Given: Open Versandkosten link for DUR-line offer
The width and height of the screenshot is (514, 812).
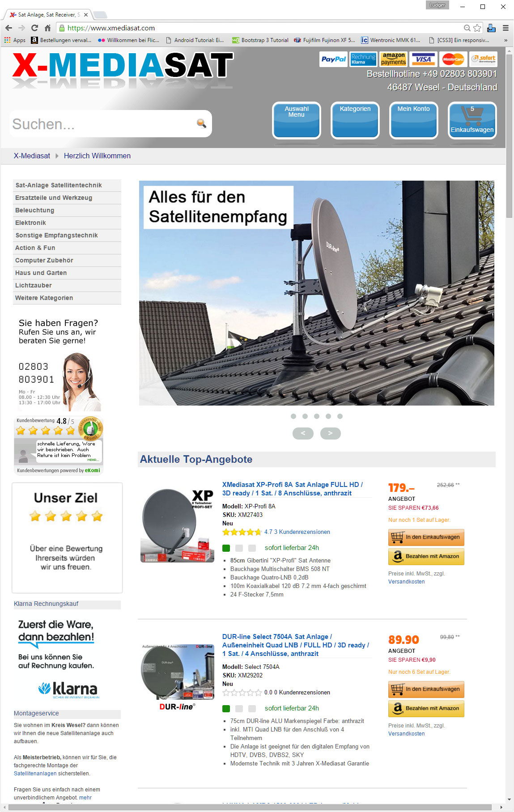Looking at the screenshot, I should 407,734.
